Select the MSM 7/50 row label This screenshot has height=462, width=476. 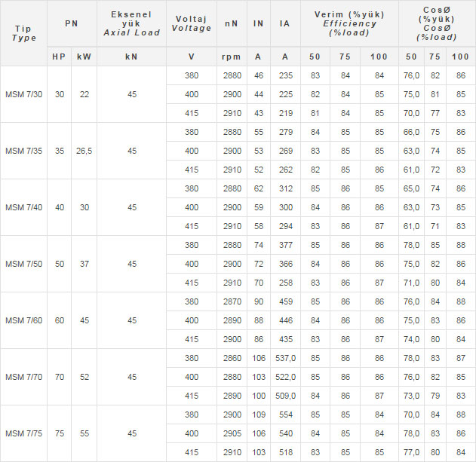pyautogui.click(x=23, y=264)
